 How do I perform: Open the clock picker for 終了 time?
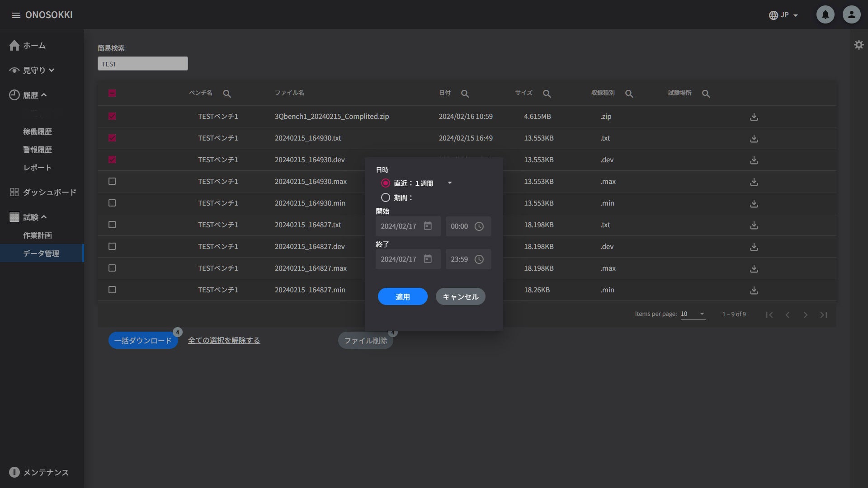[479, 259]
